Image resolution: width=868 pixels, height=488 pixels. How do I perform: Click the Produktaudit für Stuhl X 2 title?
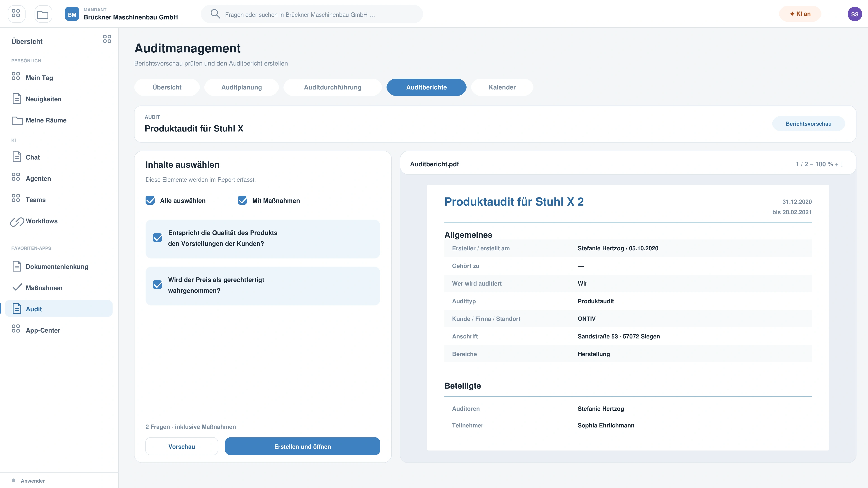[514, 201]
